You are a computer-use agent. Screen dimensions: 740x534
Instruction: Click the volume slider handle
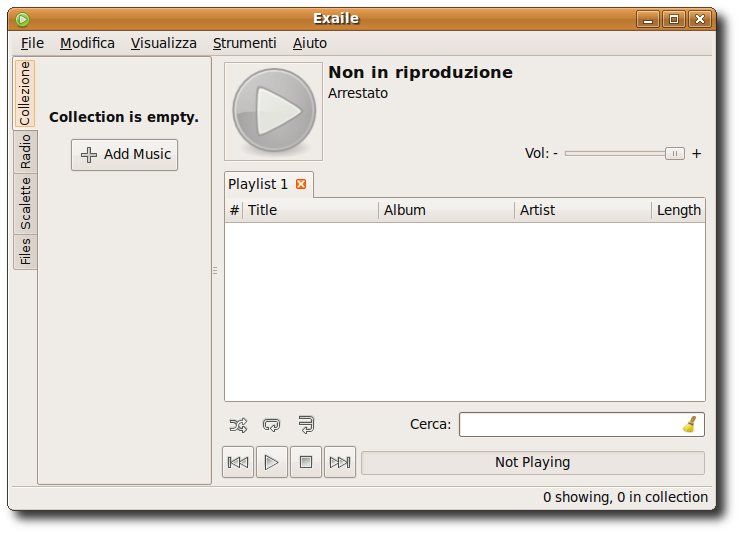[675, 153]
